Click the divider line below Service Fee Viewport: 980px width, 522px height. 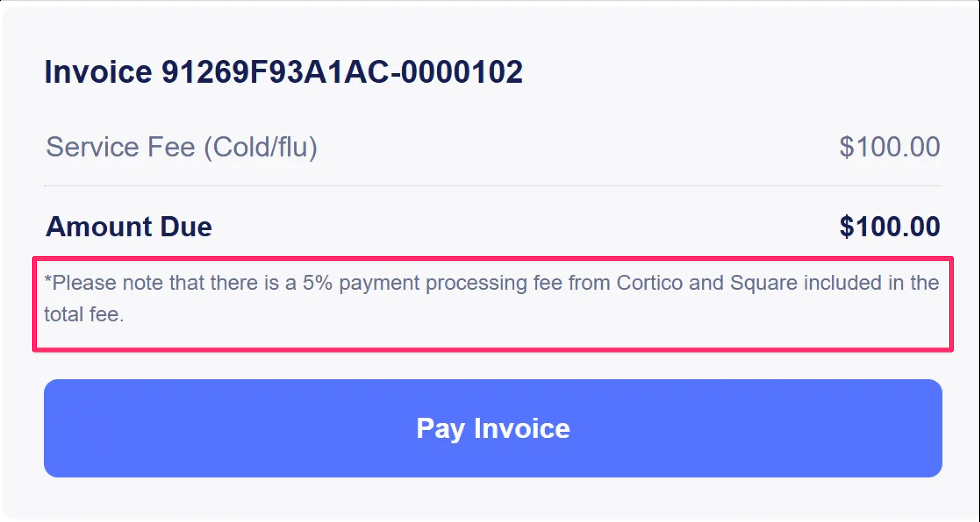[492, 186]
